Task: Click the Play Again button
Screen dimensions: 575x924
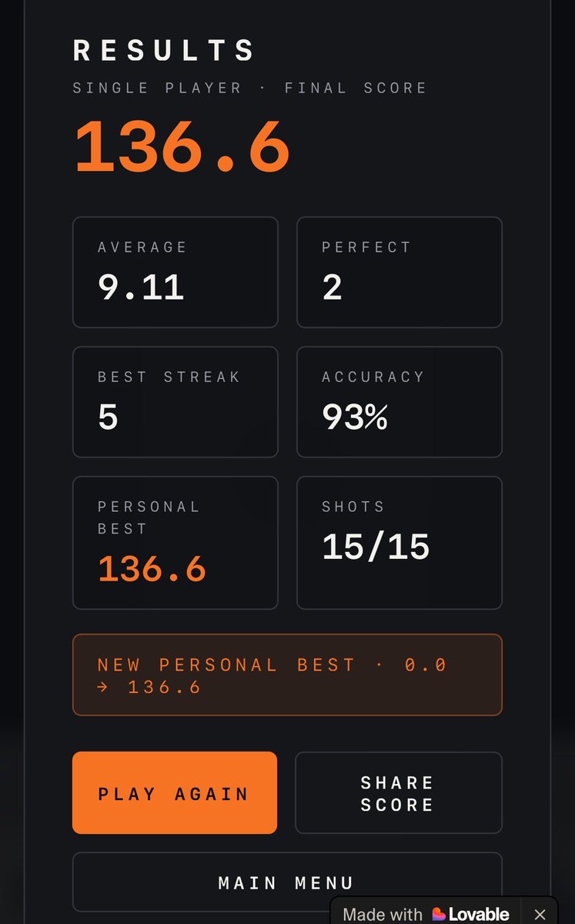Action: (175, 792)
